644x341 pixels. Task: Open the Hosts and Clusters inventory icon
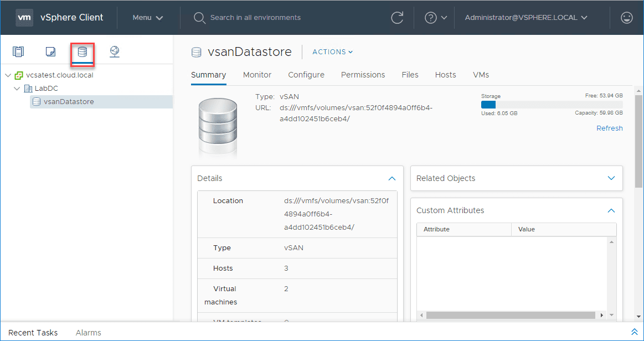pos(18,52)
